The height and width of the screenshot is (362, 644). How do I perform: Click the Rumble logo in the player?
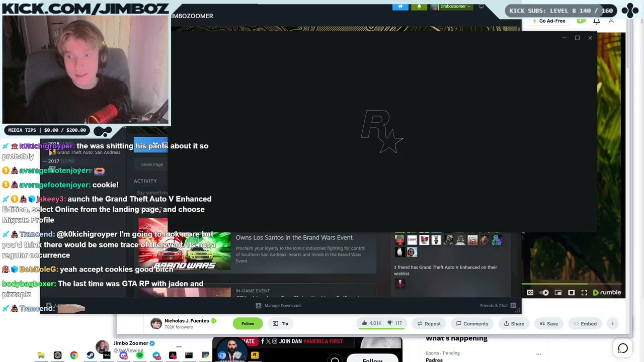[607, 293]
